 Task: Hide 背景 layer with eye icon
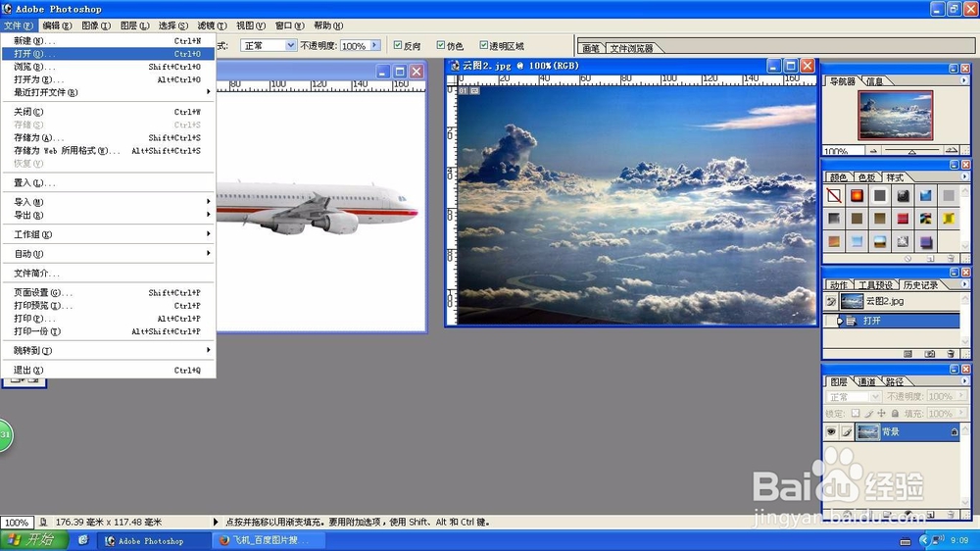pyautogui.click(x=831, y=431)
